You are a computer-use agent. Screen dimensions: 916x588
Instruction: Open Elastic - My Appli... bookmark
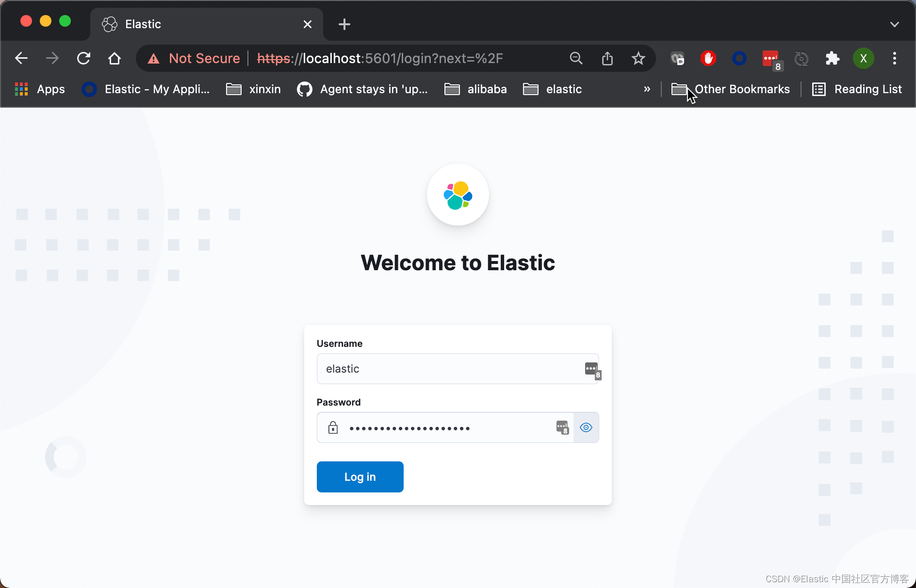click(x=146, y=89)
